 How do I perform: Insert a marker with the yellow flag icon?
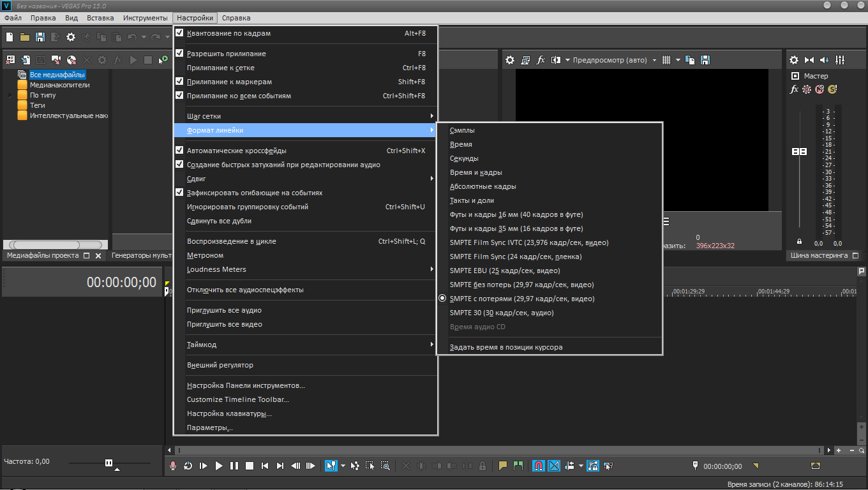tap(503, 466)
